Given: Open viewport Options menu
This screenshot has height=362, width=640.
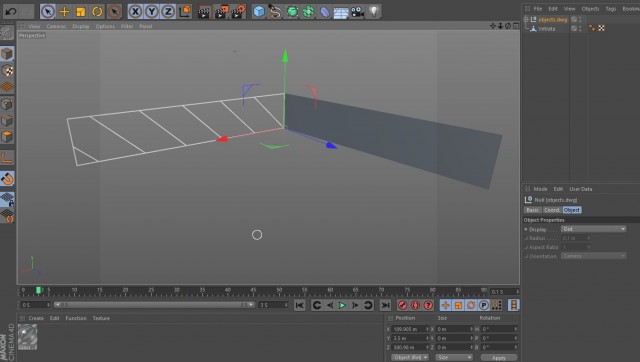Looking at the screenshot, I should [x=105, y=26].
